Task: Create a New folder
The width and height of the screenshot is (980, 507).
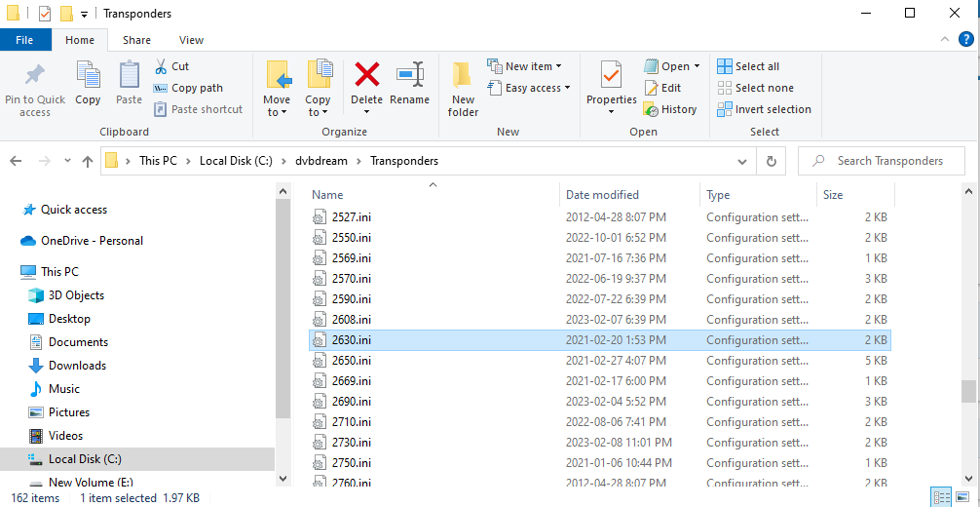Action: (x=463, y=90)
